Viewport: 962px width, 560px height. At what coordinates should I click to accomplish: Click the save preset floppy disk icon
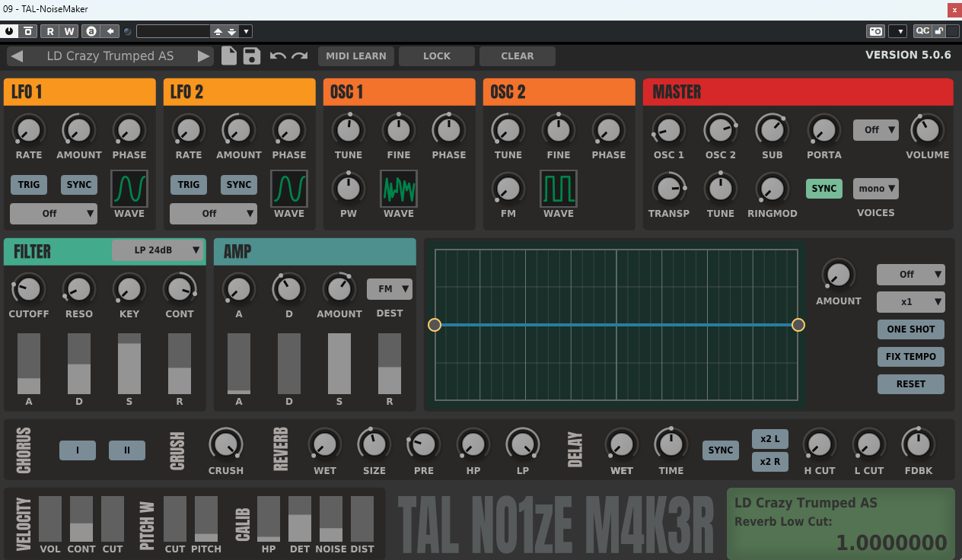click(x=252, y=56)
